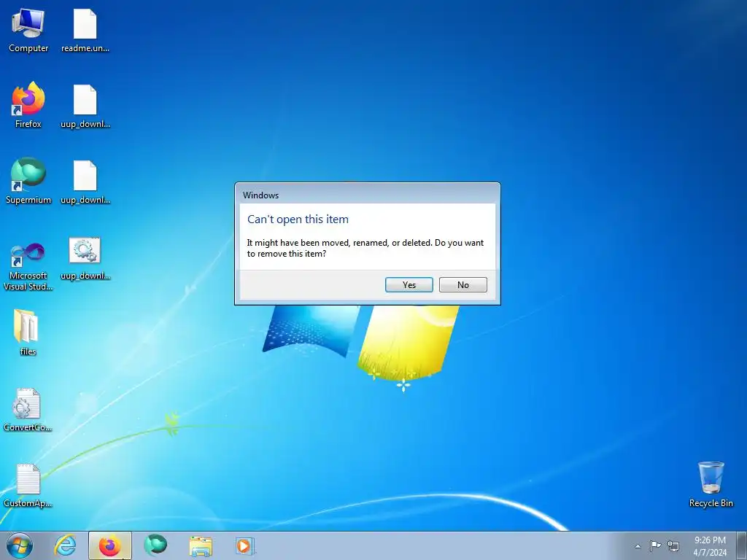
Task: Click the "Can't open this item" heading
Action: coord(298,219)
